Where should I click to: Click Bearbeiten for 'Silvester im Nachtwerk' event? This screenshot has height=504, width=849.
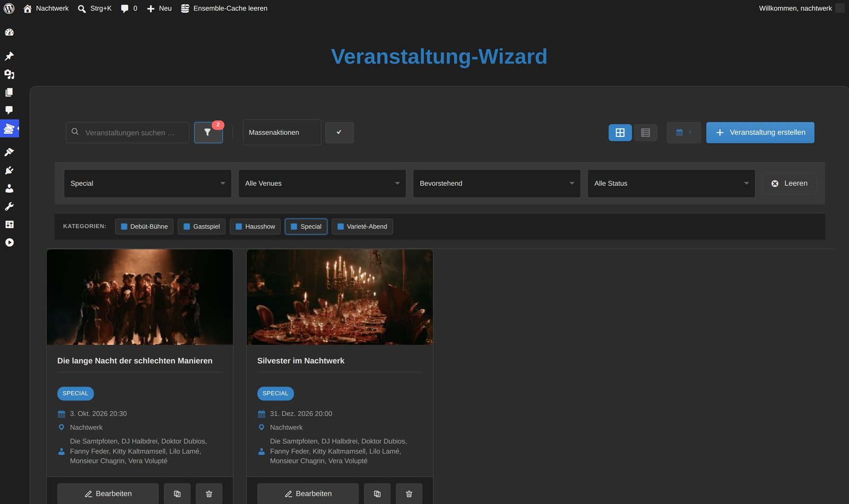(x=308, y=494)
